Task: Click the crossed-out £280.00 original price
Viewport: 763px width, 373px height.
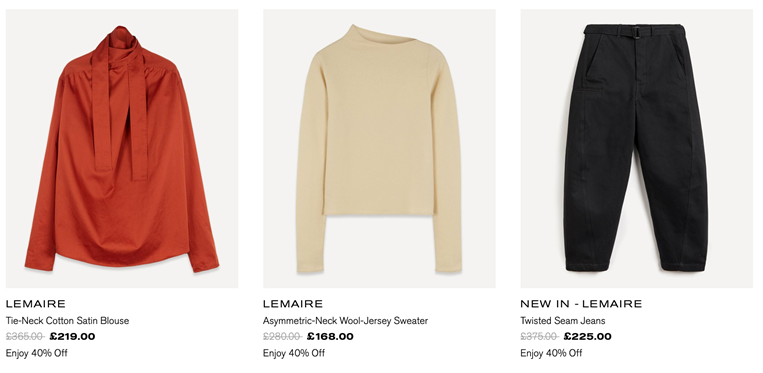Action: pyautogui.click(x=282, y=337)
